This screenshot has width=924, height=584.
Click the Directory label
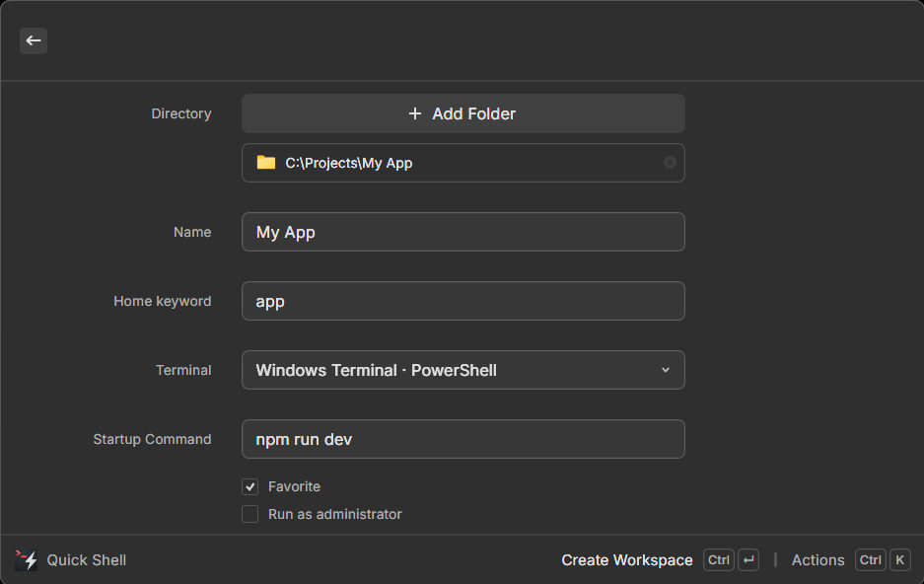point(180,113)
